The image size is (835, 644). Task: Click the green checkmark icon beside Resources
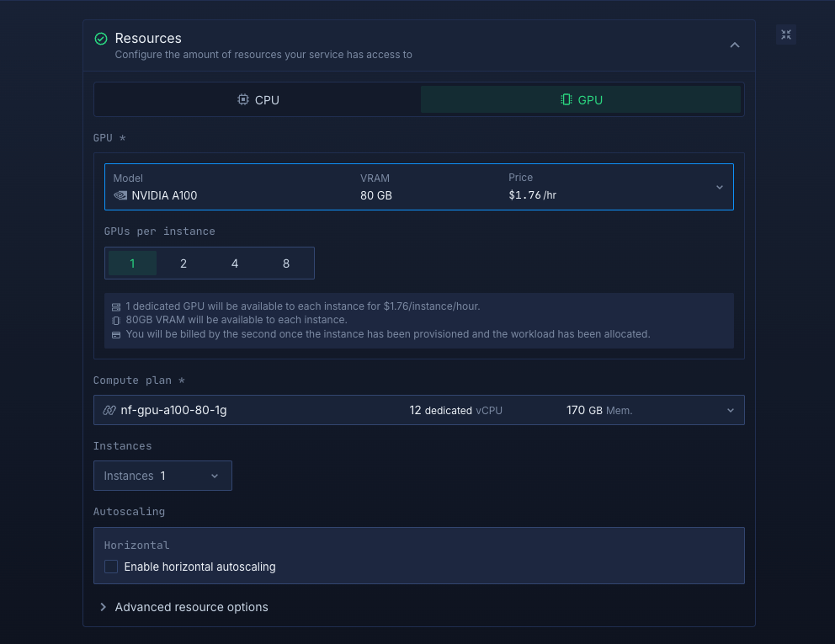(101, 39)
